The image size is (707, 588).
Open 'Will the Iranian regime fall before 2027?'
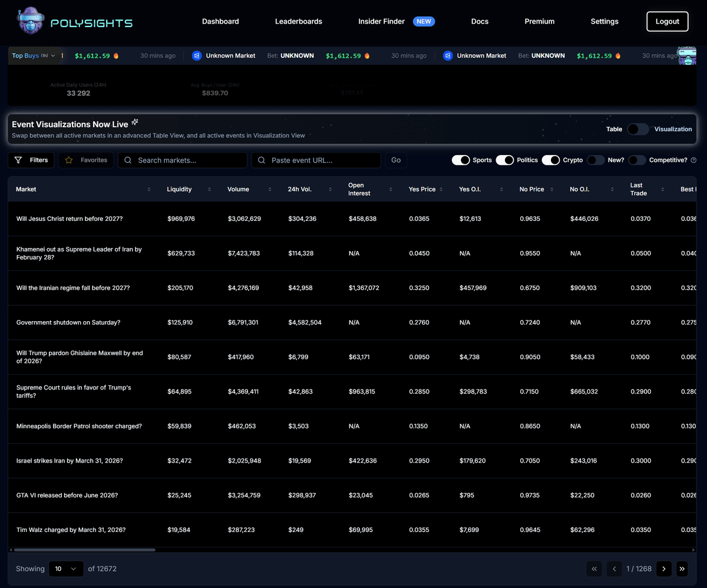pyautogui.click(x=73, y=288)
